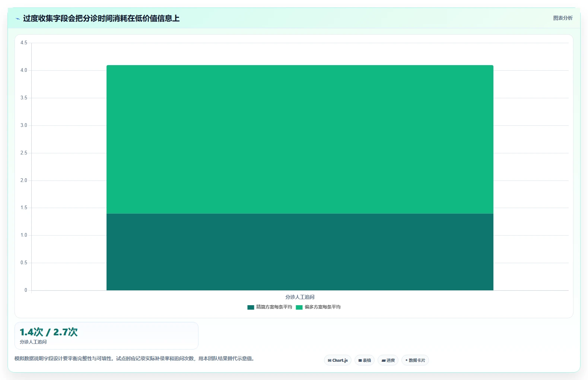The height and width of the screenshot is (380, 588).
Task: Click the 分诊人工追问 x-axis label
Action: tap(300, 297)
